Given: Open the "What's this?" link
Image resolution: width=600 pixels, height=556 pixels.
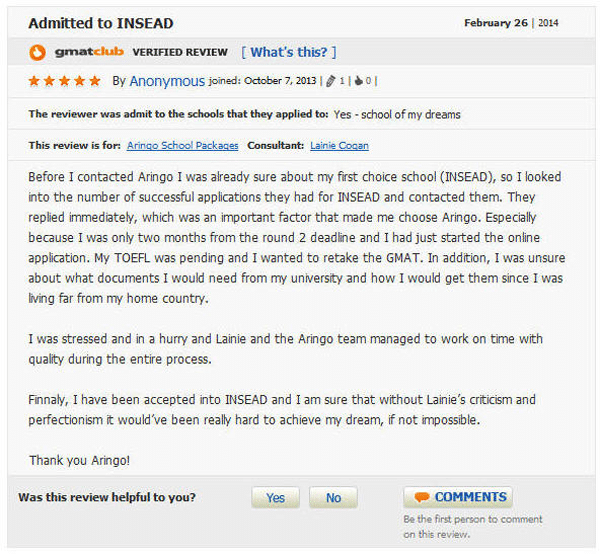Looking at the screenshot, I should coord(289,52).
